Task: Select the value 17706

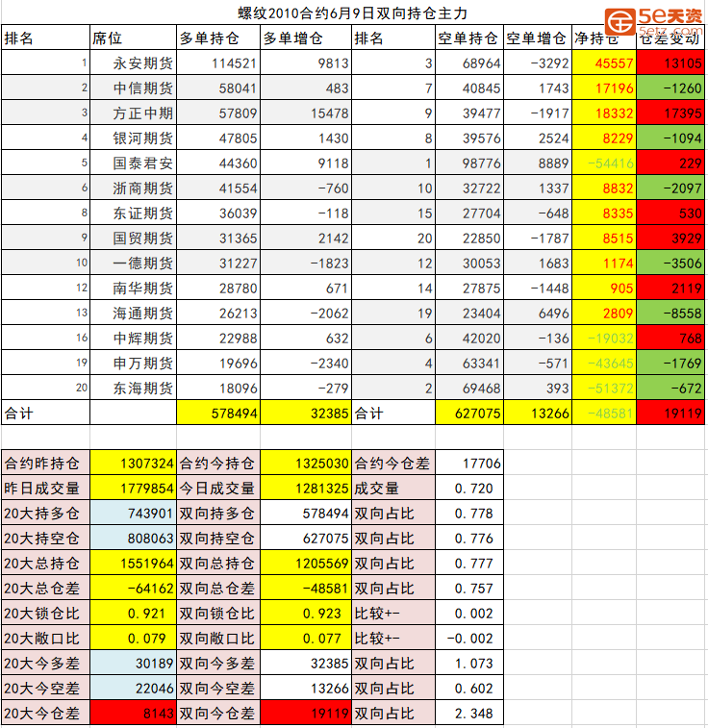Action: 468,463
